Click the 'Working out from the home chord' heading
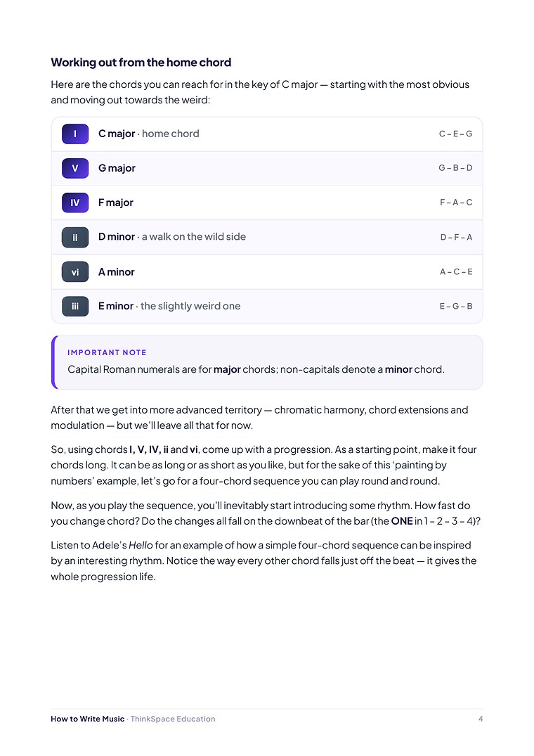534x756 pixels. (141, 63)
